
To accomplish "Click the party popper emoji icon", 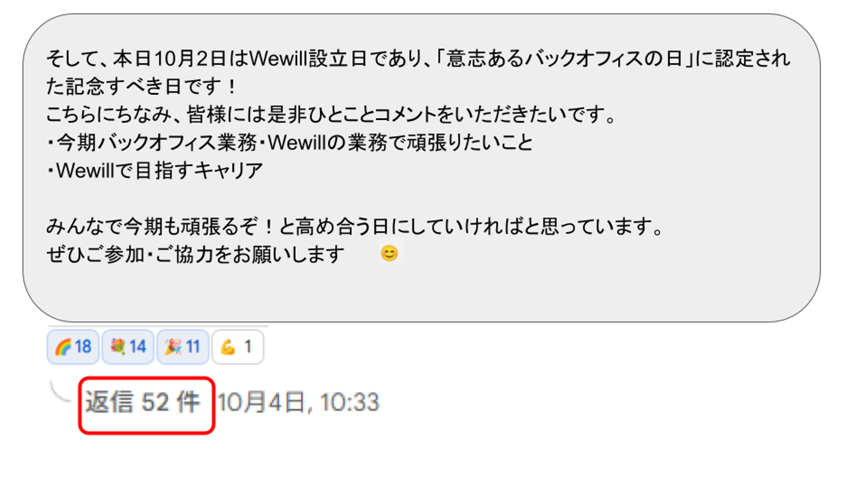I will point(173,347).
